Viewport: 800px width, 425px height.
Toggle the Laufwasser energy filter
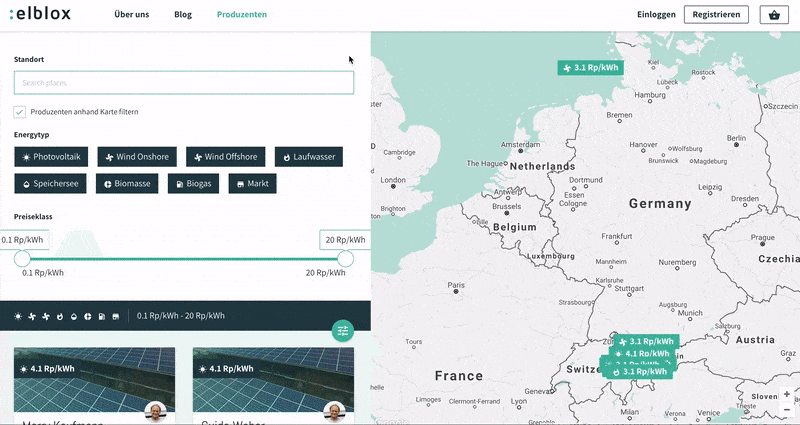pyautogui.click(x=309, y=157)
